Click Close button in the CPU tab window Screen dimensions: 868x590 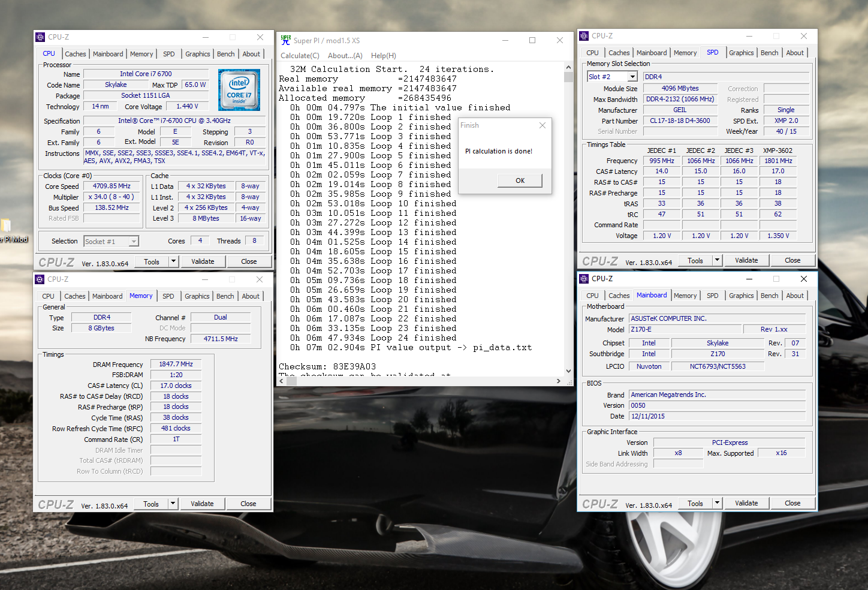coord(249,261)
